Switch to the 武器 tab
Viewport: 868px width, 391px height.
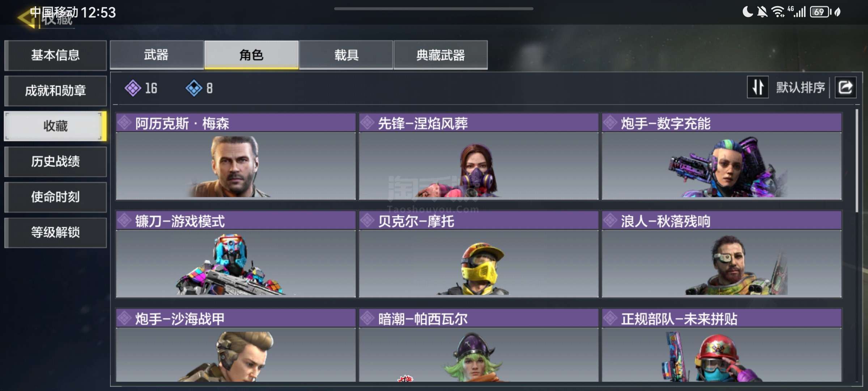157,55
